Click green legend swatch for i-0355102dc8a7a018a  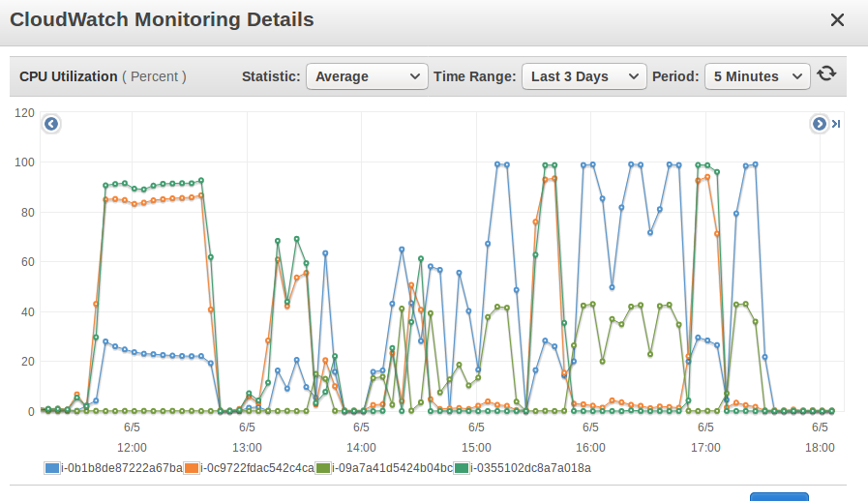[x=462, y=468]
